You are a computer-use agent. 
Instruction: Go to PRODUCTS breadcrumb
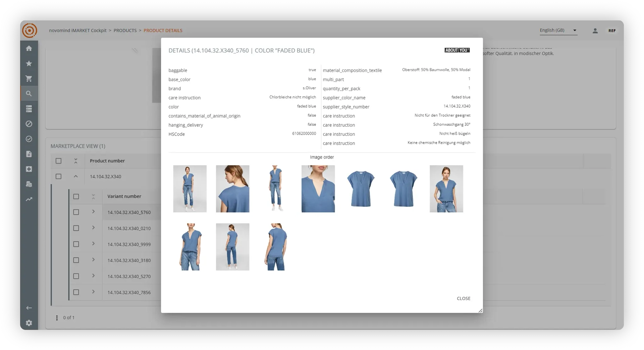click(x=125, y=31)
